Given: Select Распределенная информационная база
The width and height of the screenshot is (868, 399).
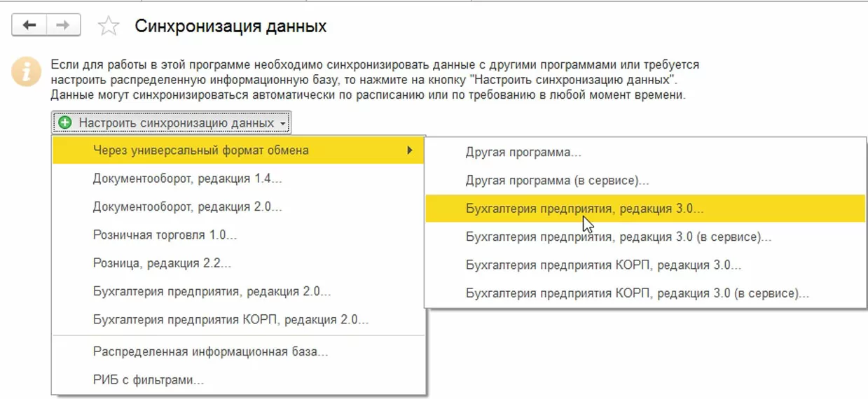Looking at the screenshot, I should click(238, 352).
